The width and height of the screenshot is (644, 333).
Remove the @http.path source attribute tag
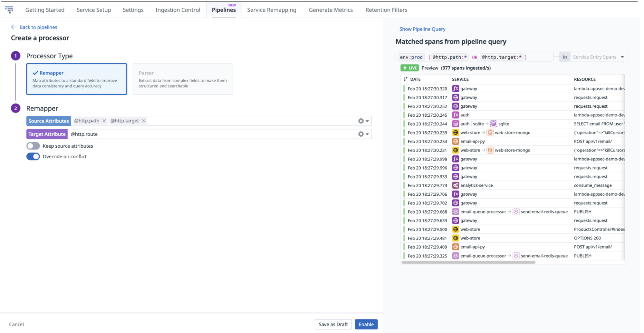click(x=104, y=121)
